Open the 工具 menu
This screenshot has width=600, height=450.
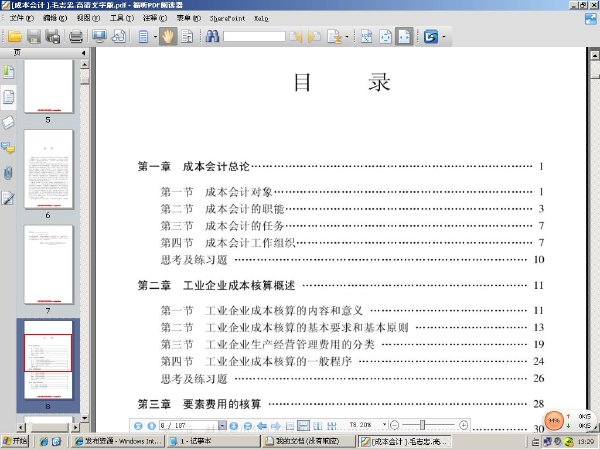pos(122,18)
